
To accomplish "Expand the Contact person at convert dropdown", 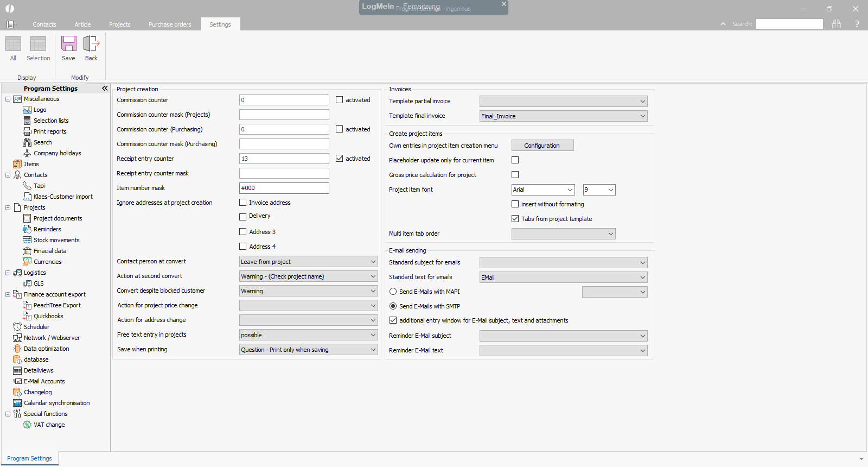I will coord(373,262).
